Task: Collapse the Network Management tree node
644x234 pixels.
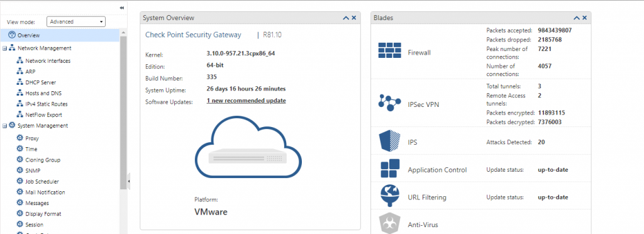Action: click(x=4, y=48)
